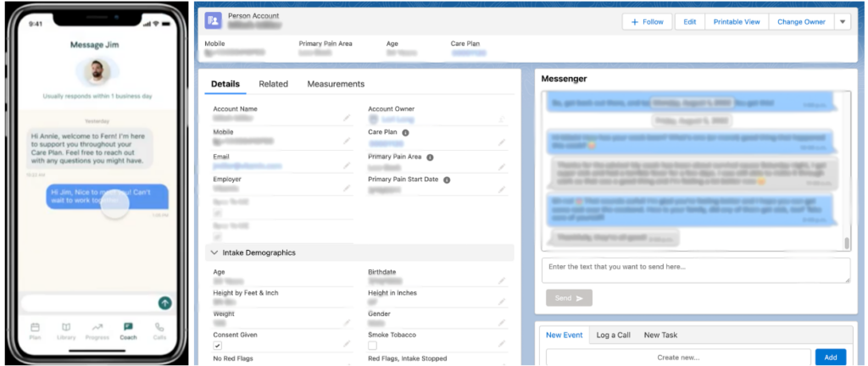
Task: Switch to the Details tab
Action: tap(225, 84)
